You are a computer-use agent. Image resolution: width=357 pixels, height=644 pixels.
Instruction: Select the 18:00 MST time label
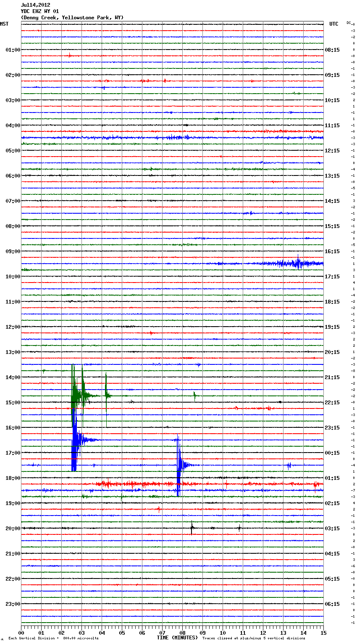13,478
